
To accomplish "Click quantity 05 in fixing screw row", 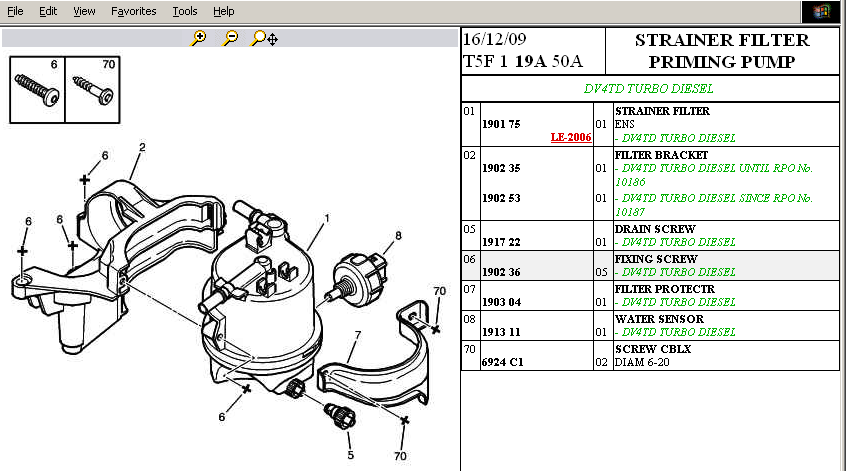I will coord(602,272).
